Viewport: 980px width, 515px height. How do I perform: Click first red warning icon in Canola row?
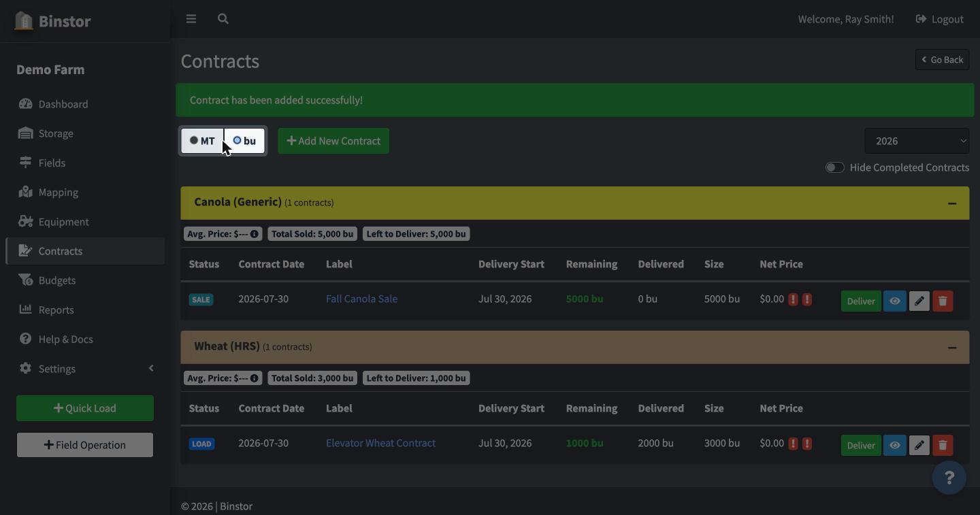(x=793, y=299)
